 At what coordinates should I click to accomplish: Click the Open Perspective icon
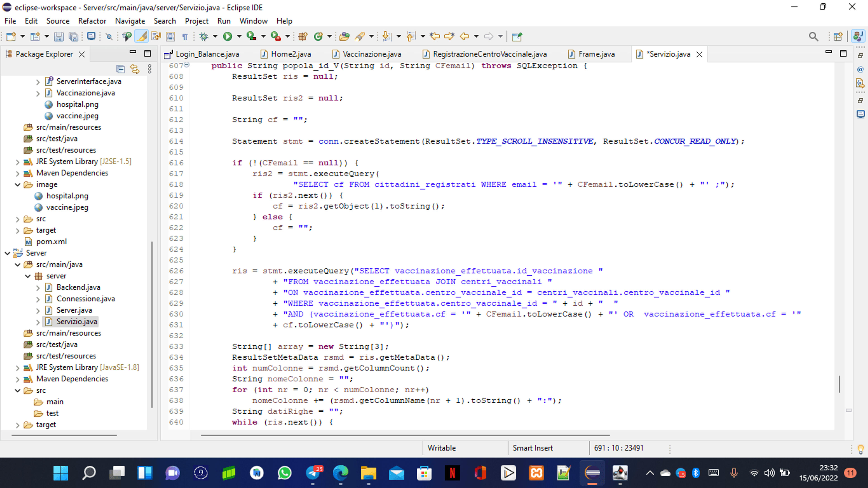[x=838, y=36]
